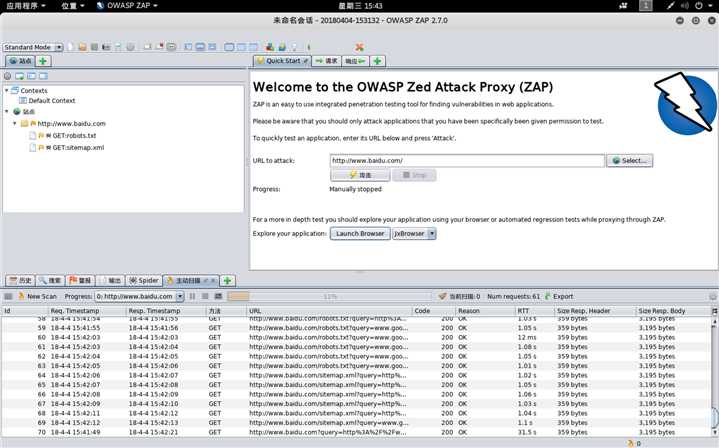Image resolution: width=719 pixels, height=448 pixels.
Task: Click the light bulb toolbar icon
Action: (x=294, y=47)
